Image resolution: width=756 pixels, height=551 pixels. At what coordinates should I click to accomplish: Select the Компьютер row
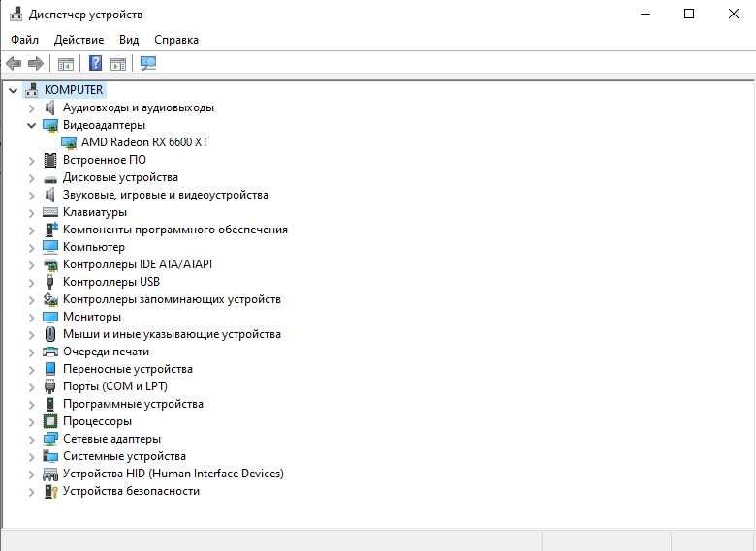click(94, 247)
